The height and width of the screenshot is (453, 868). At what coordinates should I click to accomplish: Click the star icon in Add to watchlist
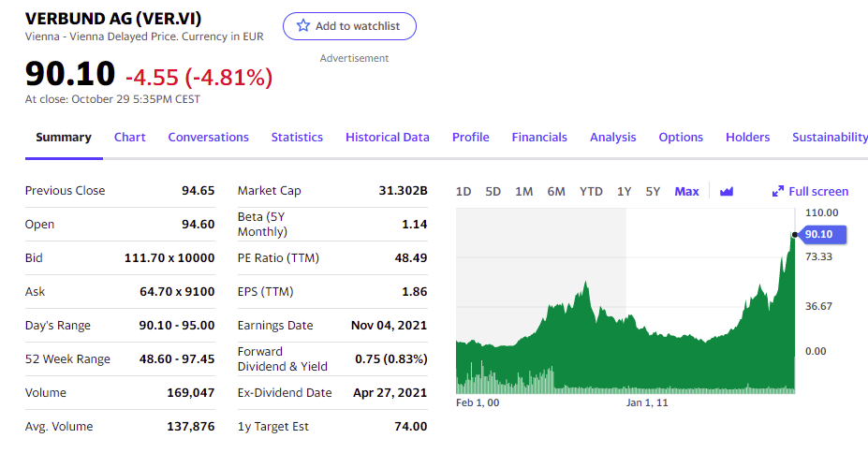coord(302,25)
